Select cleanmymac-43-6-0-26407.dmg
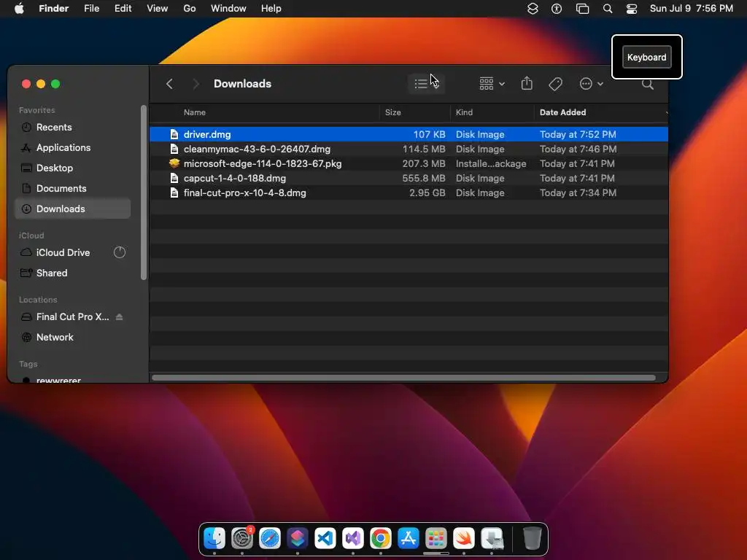Image resolution: width=747 pixels, height=560 pixels. (x=409, y=149)
